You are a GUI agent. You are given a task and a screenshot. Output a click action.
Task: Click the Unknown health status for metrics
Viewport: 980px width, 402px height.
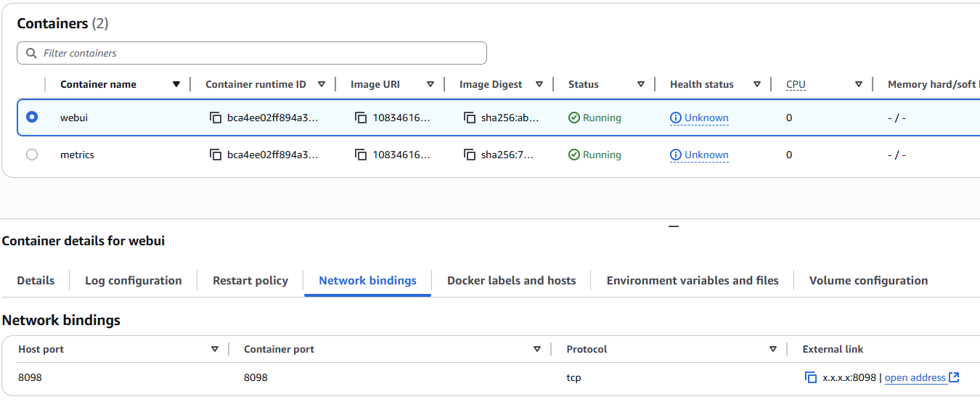[x=706, y=155]
